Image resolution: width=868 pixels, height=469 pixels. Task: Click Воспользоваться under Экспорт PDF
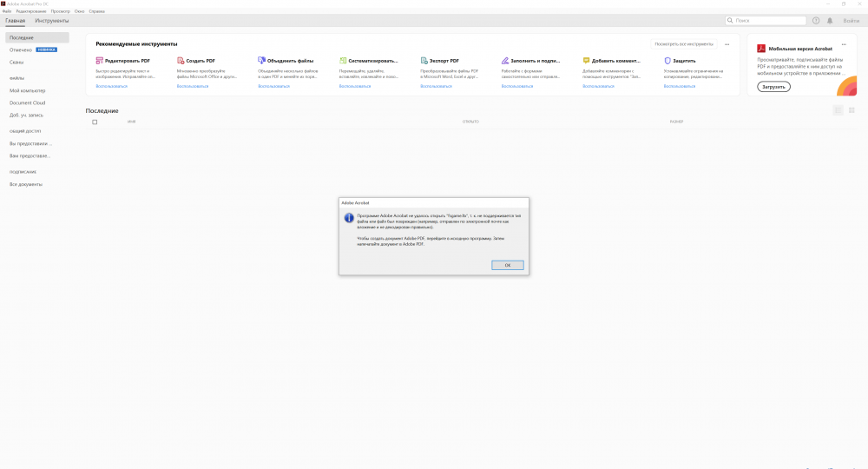(437, 86)
